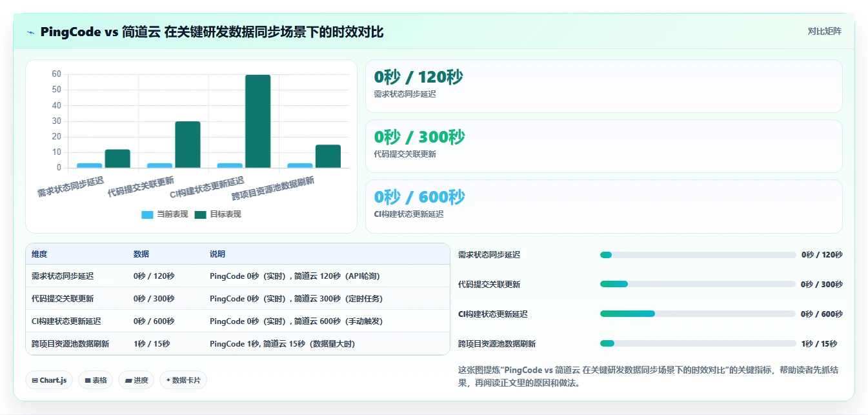This screenshot has width=868, height=415.
Task: Click the description mentioning 定时任务
Action: tap(296, 298)
